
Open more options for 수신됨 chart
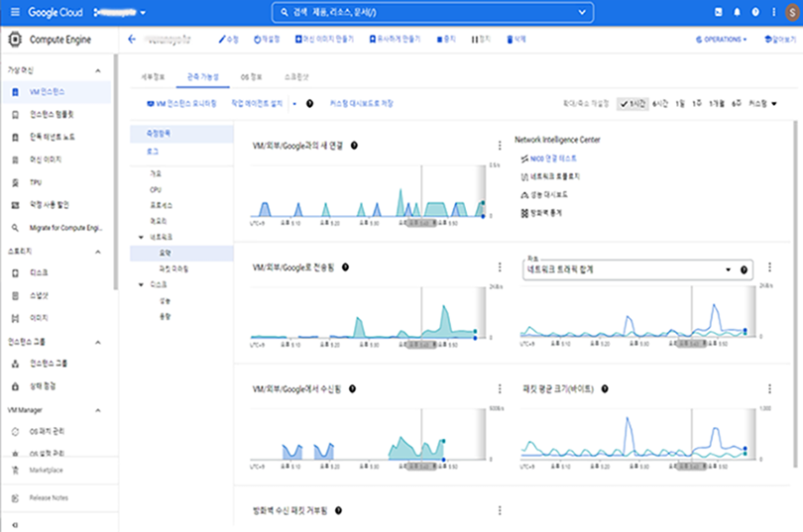[500, 388]
